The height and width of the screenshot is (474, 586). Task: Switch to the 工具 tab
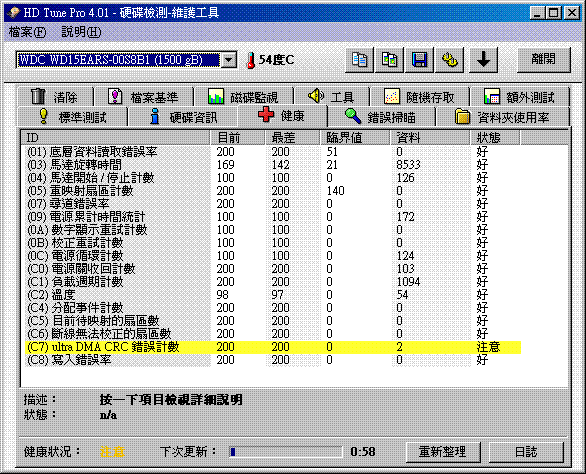332,97
